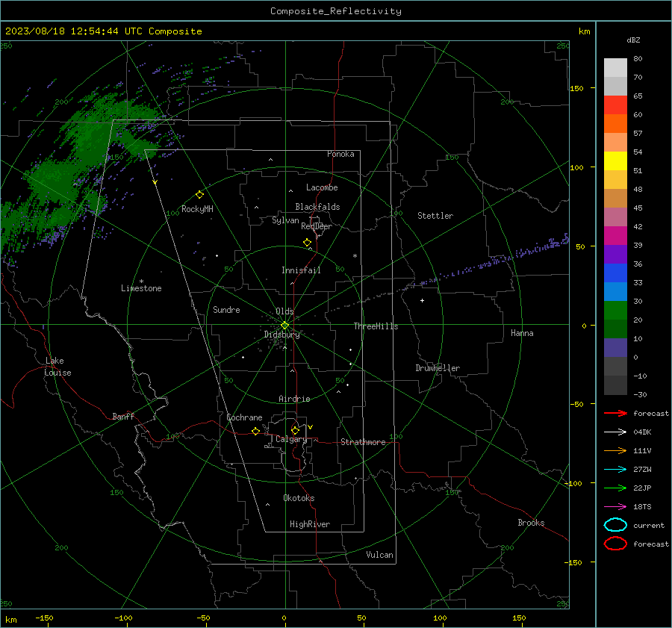Click the red forecast ellipse icon
Viewport: 672px width, 628px height.
[615, 544]
